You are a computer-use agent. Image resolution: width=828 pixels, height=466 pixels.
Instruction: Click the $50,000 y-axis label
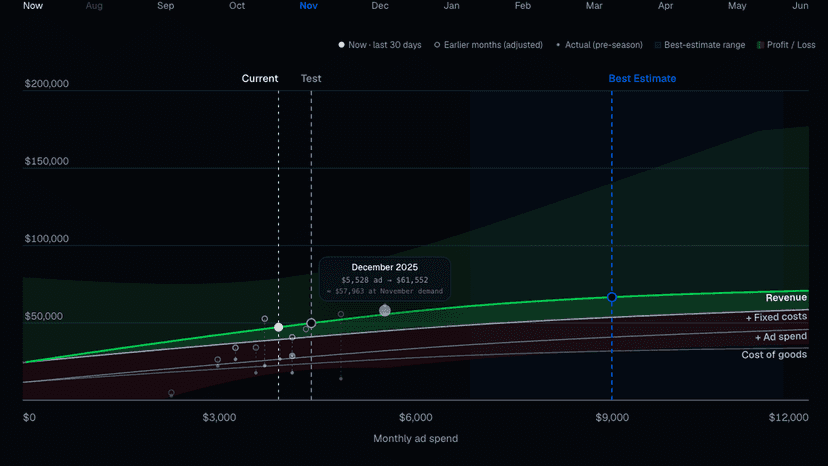point(44,316)
